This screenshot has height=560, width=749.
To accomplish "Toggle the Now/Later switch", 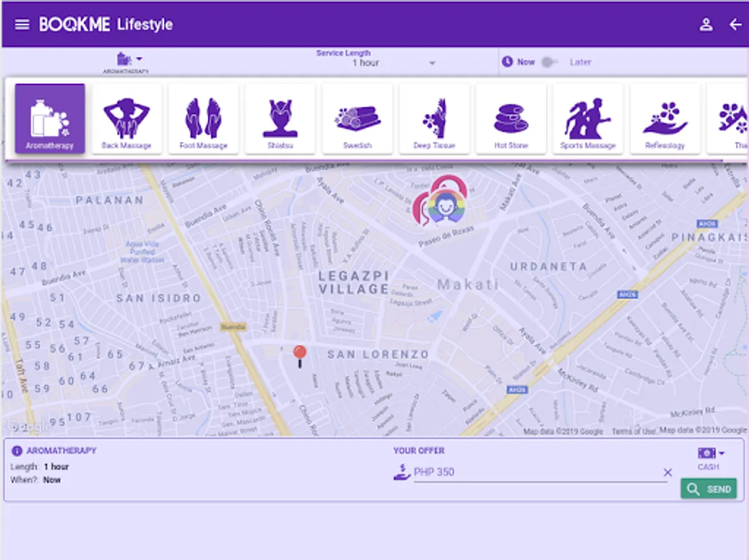I will (549, 62).
